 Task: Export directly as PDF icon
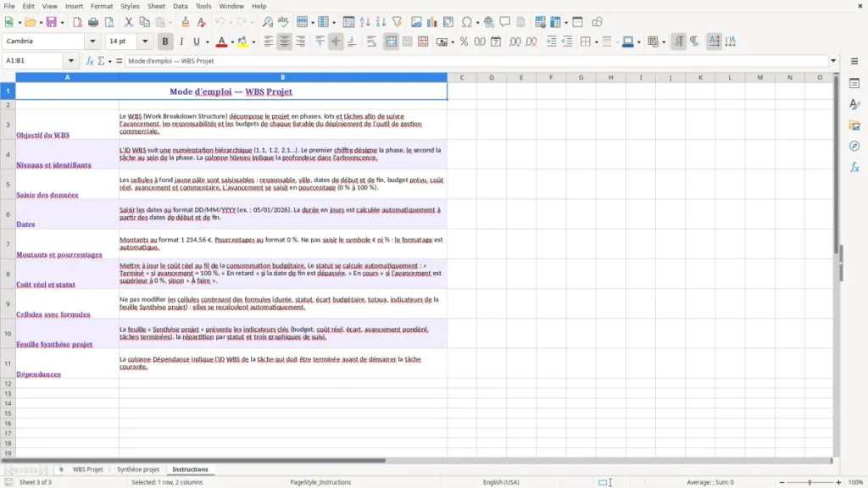[77, 22]
